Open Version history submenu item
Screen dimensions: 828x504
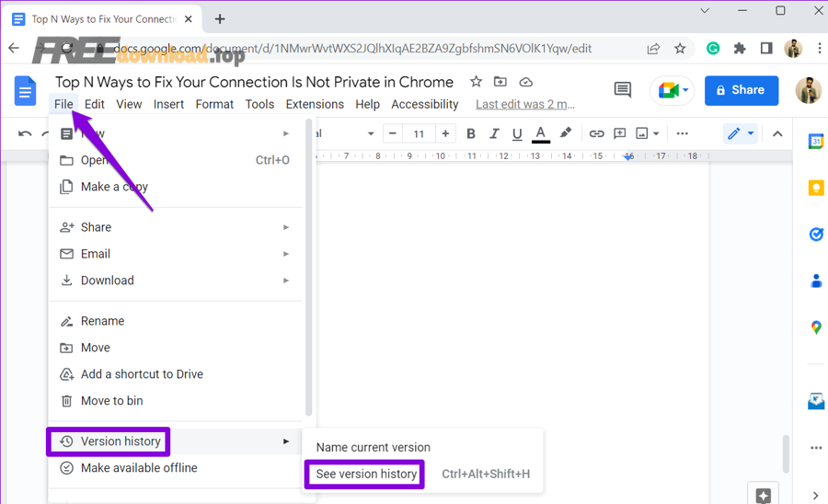(177, 441)
